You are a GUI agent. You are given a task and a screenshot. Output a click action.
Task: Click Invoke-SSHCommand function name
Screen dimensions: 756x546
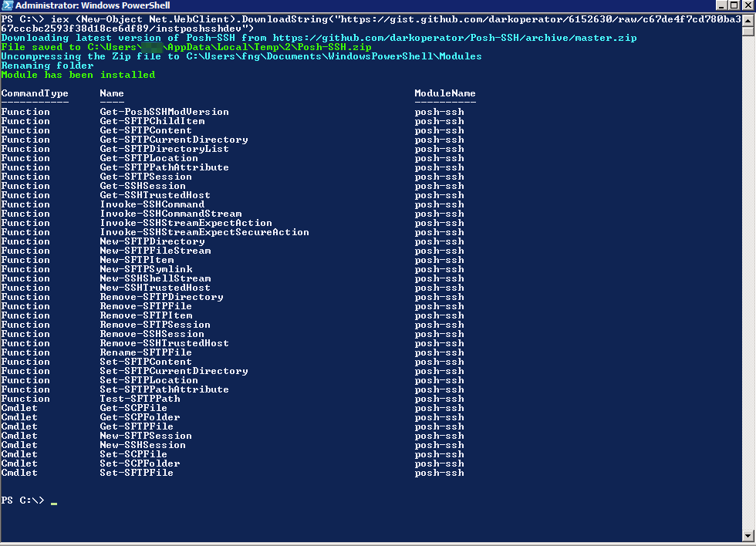153,204
